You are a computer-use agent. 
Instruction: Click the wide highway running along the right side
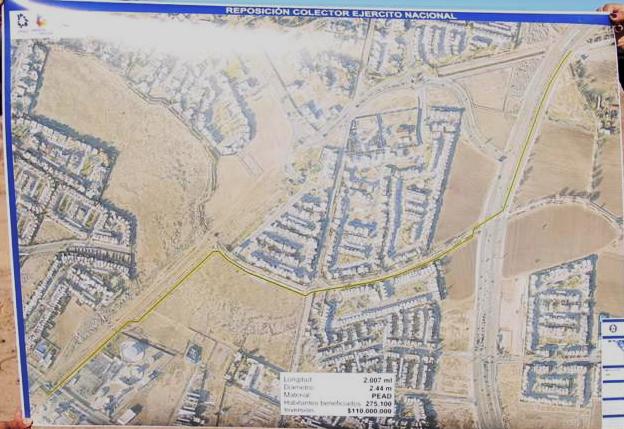click(490, 300)
